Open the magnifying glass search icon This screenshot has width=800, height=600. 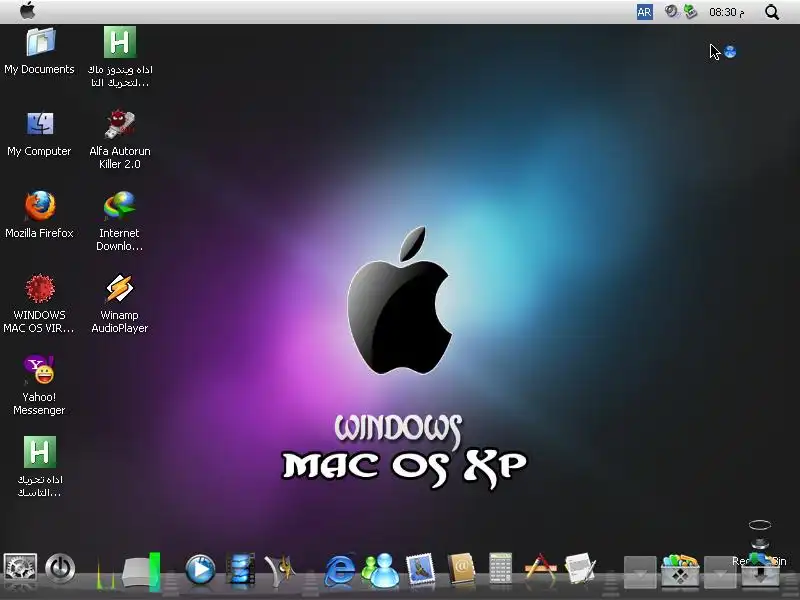point(772,12)
